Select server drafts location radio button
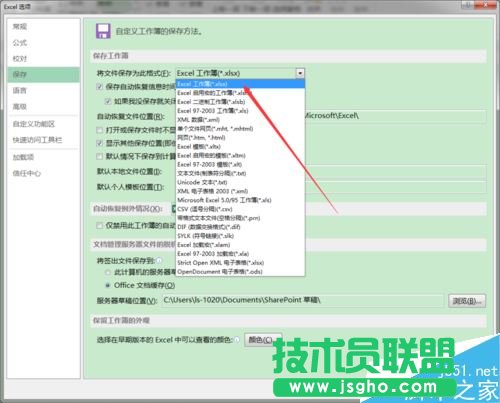This screenshot has height=403, width=500. (x=108, y=272)
